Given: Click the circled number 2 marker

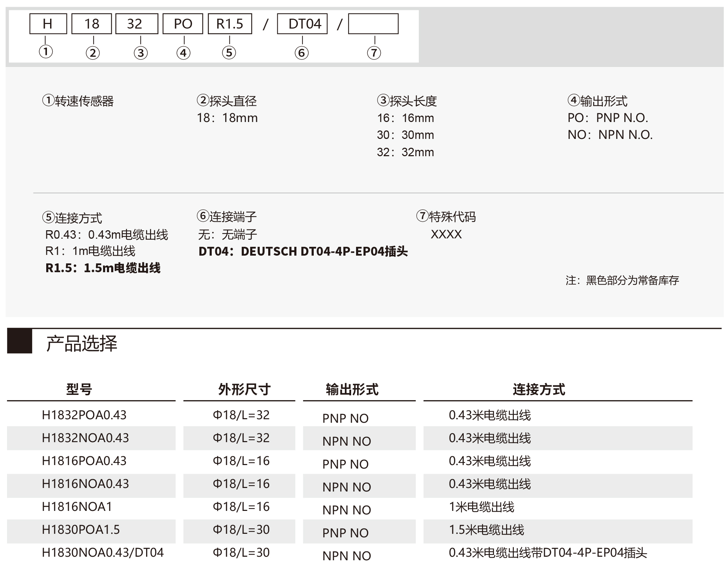Looking at the screenshot, I should [93, 53].
